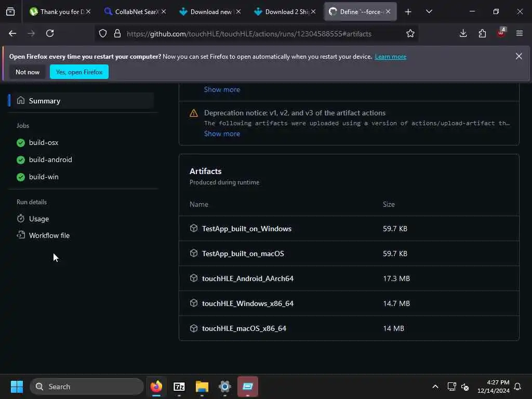Image resolution: width=532 pixels, height=399 pixels.
Task: Download touchHLE_Windows_x86_64 artifact
Action: tap(248, 303)
